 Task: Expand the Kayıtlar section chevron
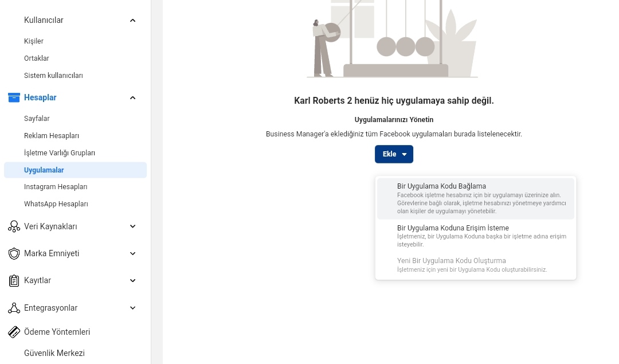[x=132, y=281]
